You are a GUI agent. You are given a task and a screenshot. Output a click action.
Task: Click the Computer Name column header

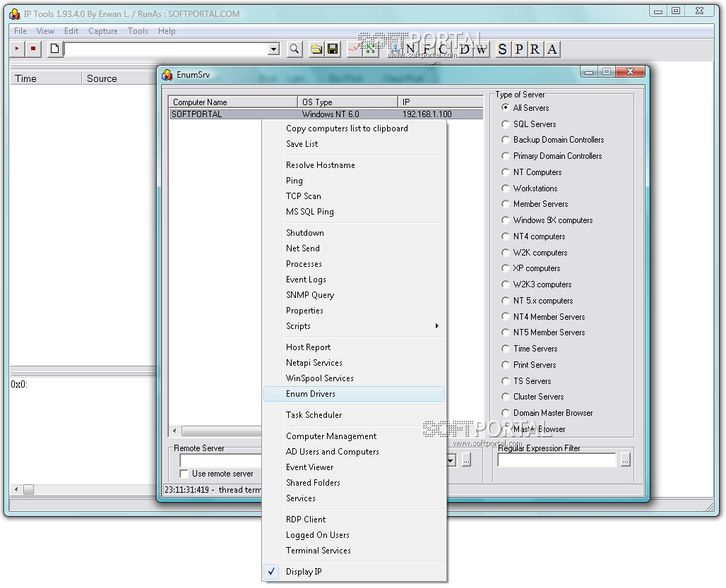coord(233,102)
